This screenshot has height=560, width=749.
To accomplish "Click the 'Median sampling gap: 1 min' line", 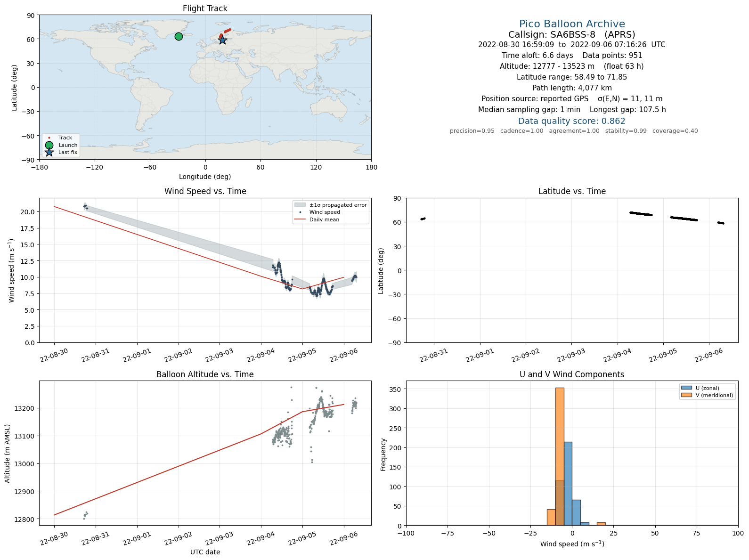I will click(x=572, y=110).
